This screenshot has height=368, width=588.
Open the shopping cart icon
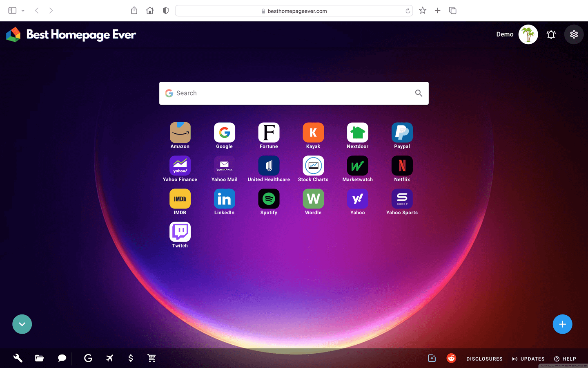pos(151,358)
